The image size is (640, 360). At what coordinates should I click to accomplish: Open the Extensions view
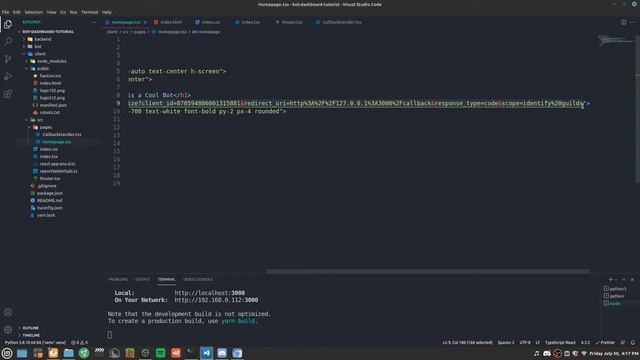click(8, 94)
